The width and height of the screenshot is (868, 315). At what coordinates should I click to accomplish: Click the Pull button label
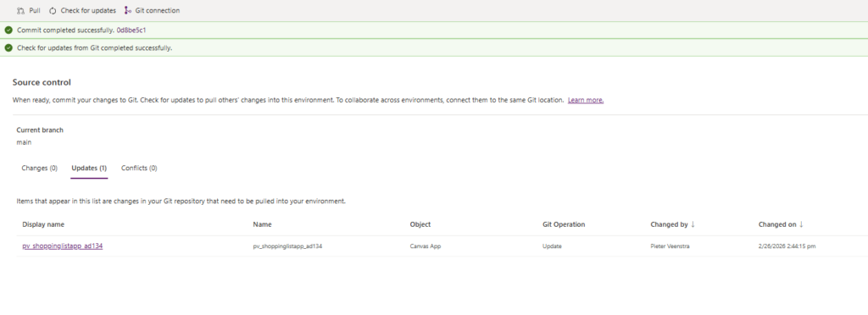34,10
